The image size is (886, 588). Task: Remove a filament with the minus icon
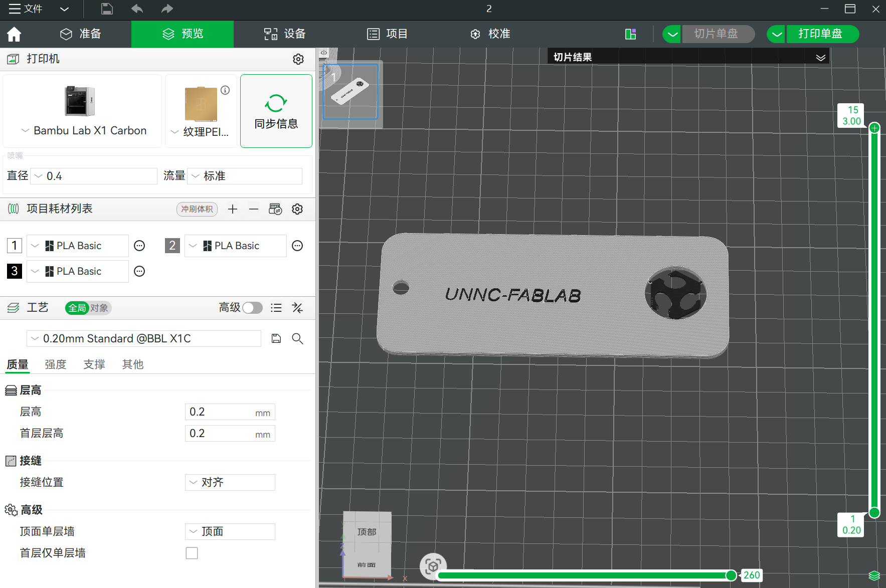tap(254, 209)
